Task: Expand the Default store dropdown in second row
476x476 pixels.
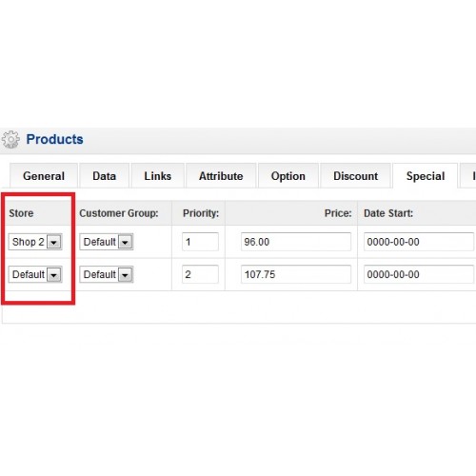Action: point(53,274)
